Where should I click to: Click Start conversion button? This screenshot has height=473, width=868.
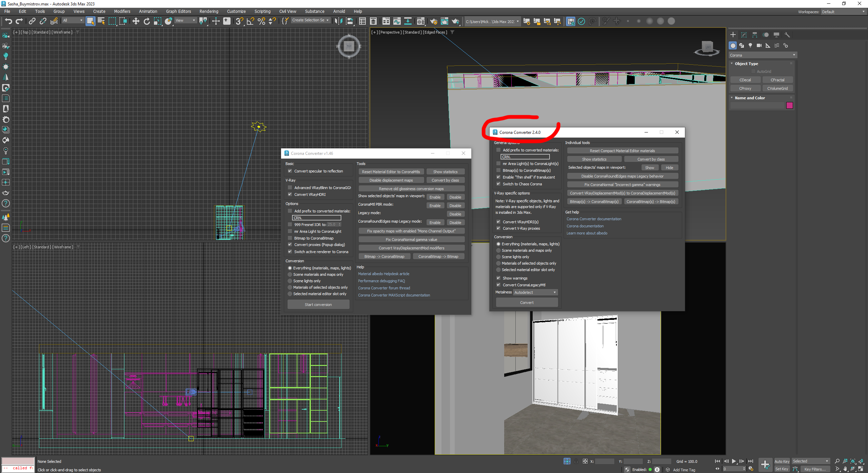[x=318, y=305]
